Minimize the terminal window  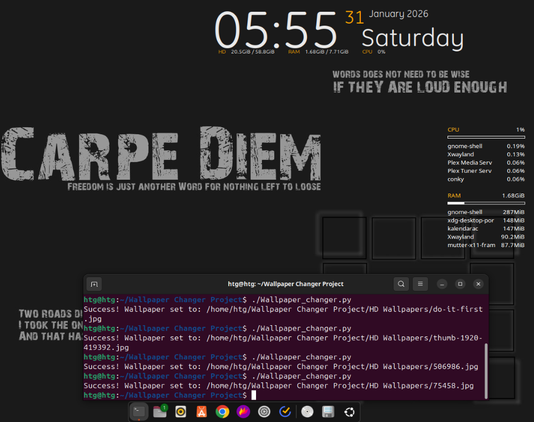pyautogui.click(x=442, y=284)
